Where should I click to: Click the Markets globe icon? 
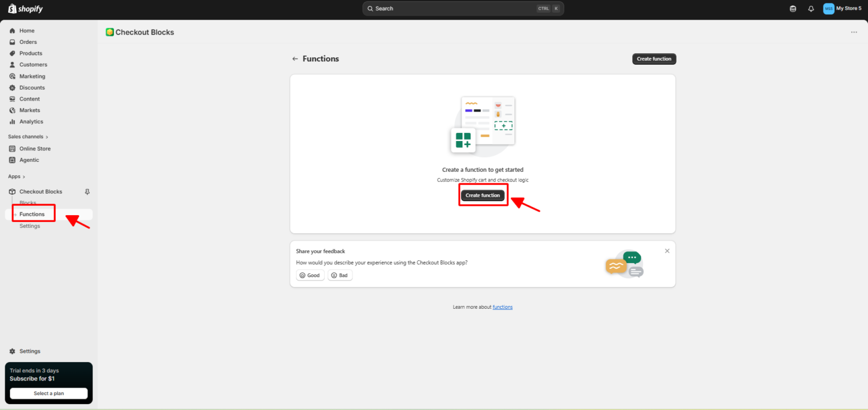13,110
